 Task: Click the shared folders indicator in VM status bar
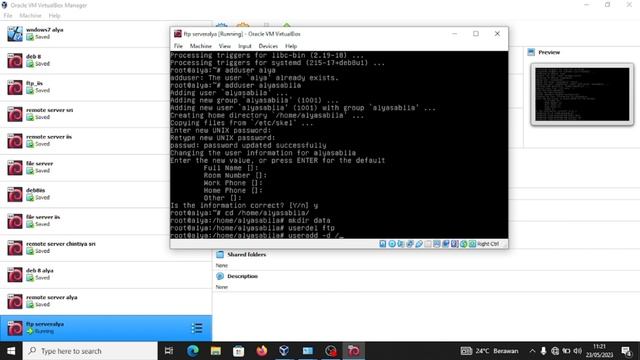pos(428,244)
